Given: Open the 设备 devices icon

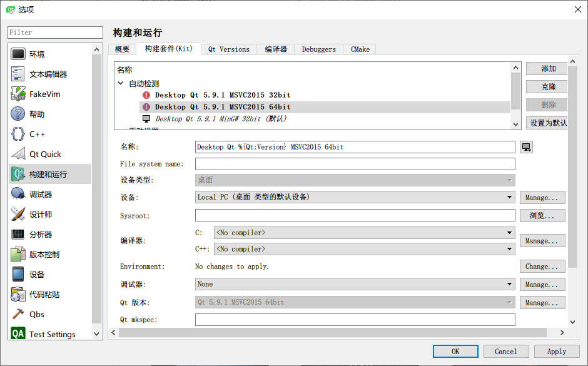Looking at the screenshot, I should (x=18, y=274).
